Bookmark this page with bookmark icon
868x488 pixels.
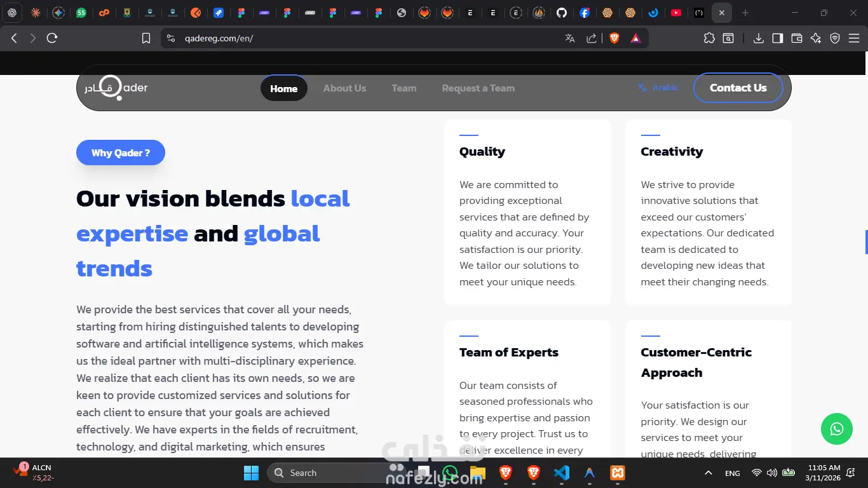coord(146,38)
